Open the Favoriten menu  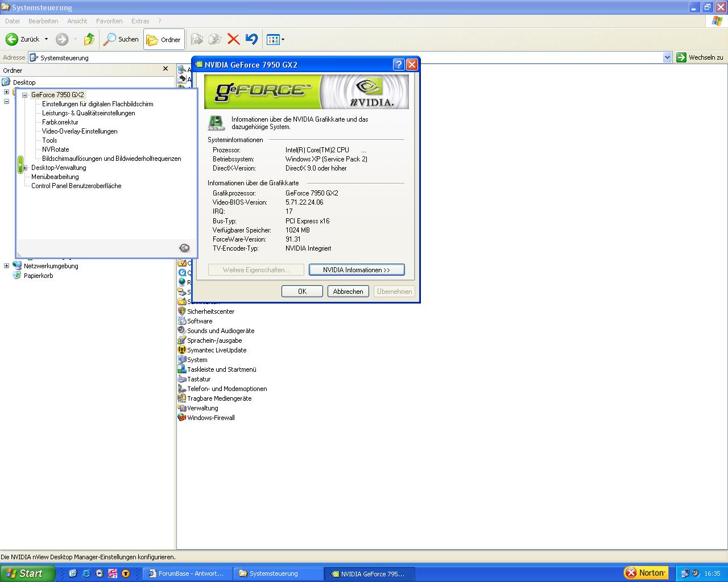[109, 21]
